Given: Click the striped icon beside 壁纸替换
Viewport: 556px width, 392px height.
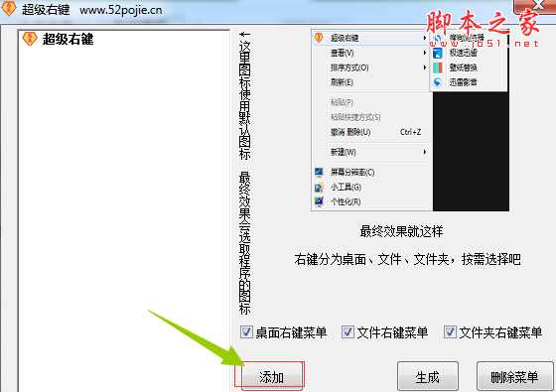Looking at the screenshot, I should 438,67.
